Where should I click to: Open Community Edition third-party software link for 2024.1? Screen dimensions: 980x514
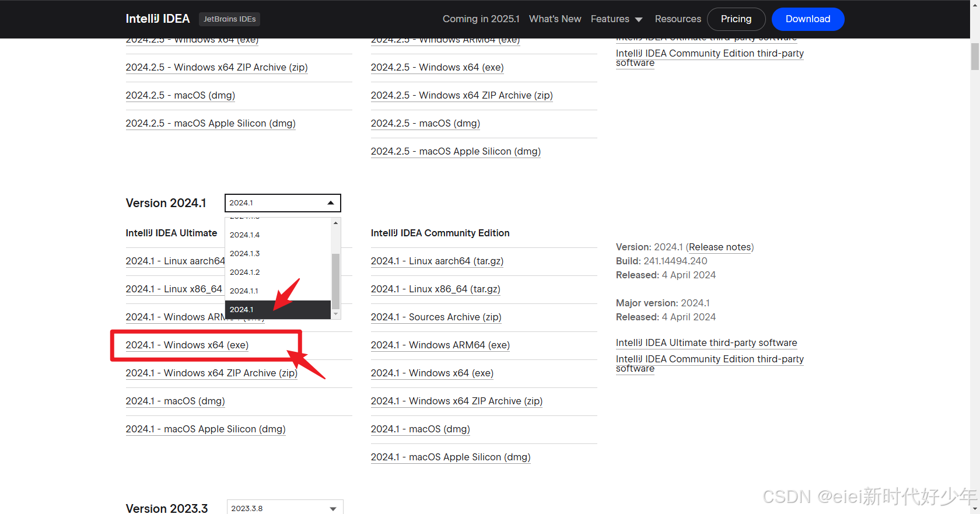pos(710,363)
